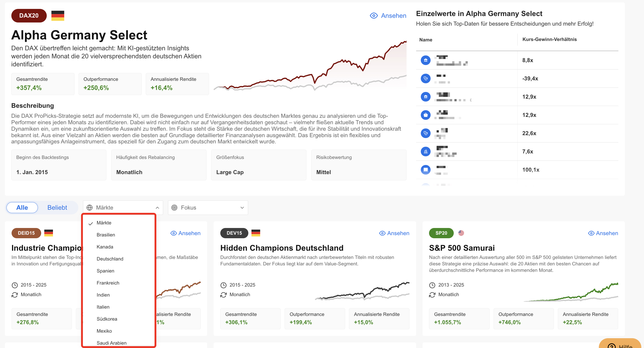644x348 pixels.
Task: Click the US flag beside SP20 badge
Action: (x=461, y=233)
